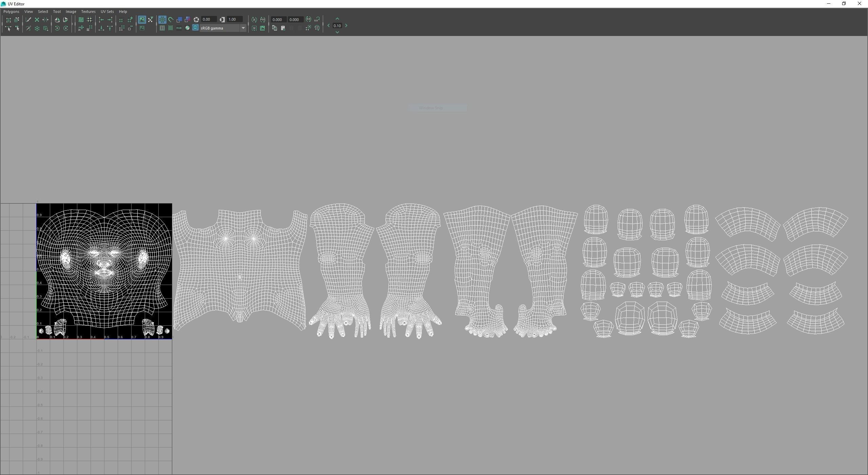Viewport: 868px width, 475px height.
Task: Click the Flip UVs sailboat icon
Action: click(57, 20)
